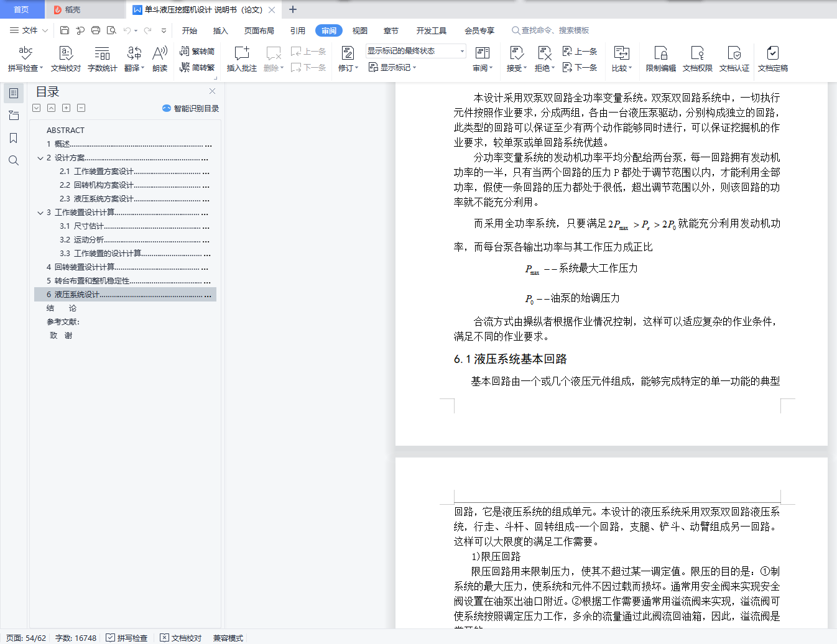Start 朗读 read aloud
The height and width of the screenshot is (644, 837).
160,59
